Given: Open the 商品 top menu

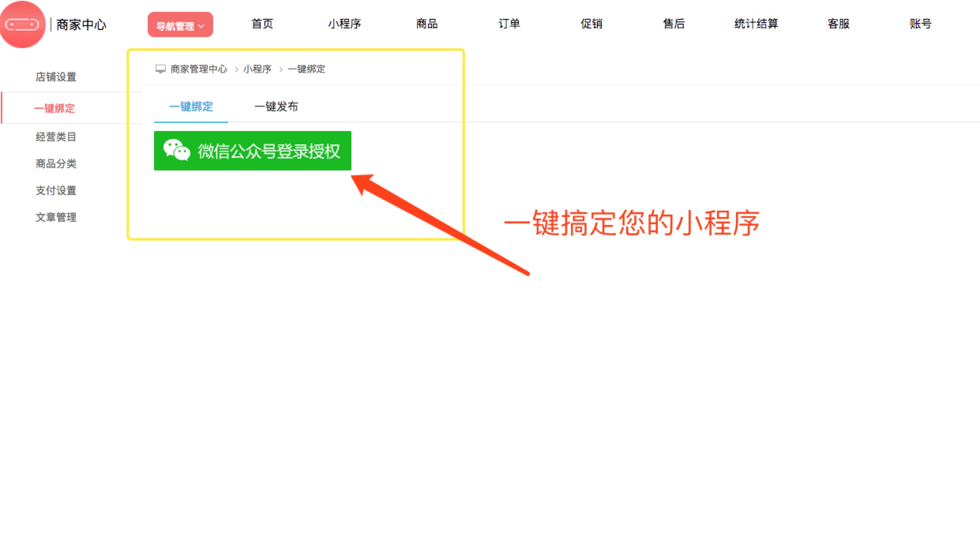Looking at the screenshot, I should 427,24.
